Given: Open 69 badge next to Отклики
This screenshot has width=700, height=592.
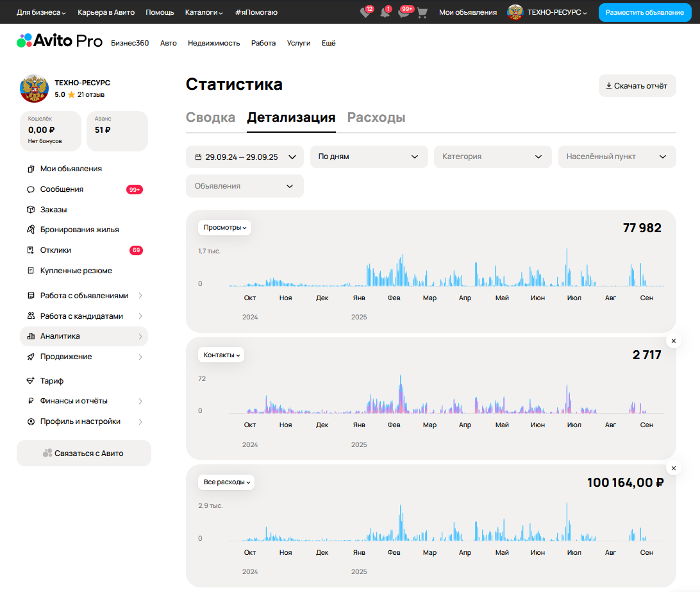Looking at the screenshot, I should (136, 250).
